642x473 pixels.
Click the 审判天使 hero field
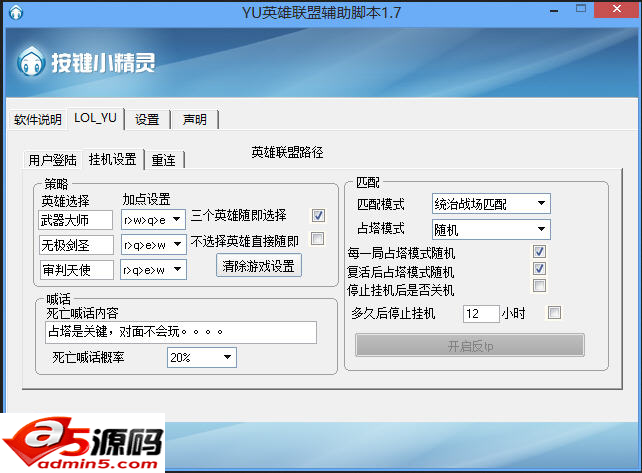pos(77,270)
